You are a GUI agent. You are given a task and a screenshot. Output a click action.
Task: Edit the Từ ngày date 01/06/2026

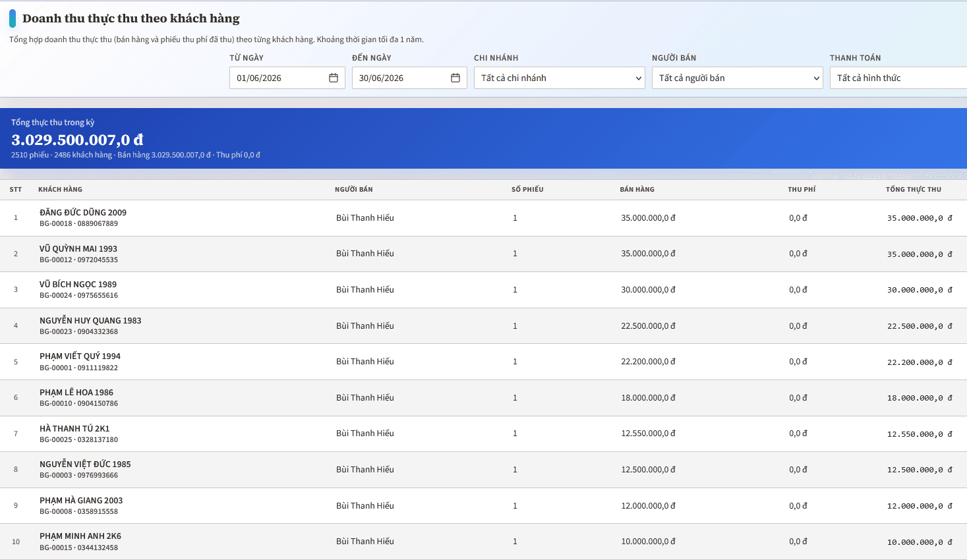(259, 78)
